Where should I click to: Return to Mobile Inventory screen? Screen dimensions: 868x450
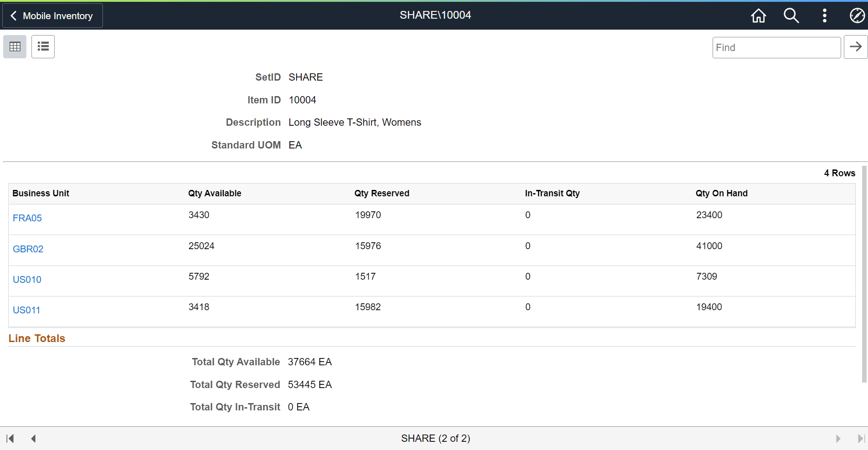(x=52, y=15)
